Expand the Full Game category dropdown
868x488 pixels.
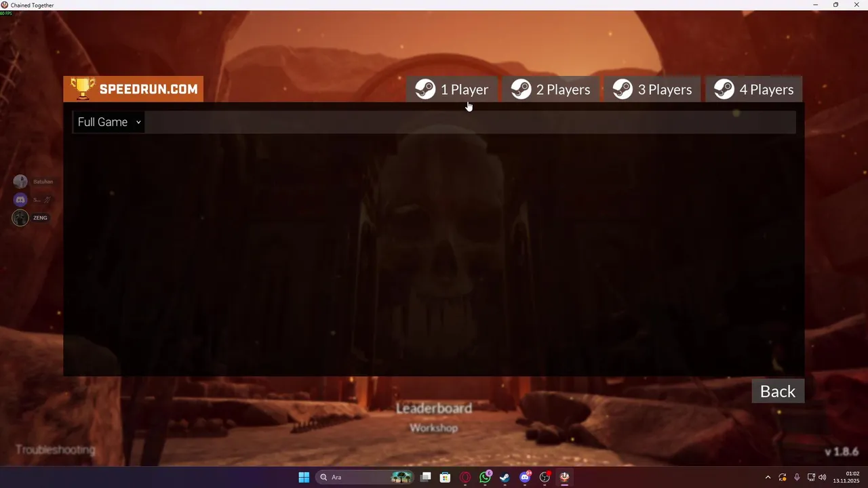[109, 122]
